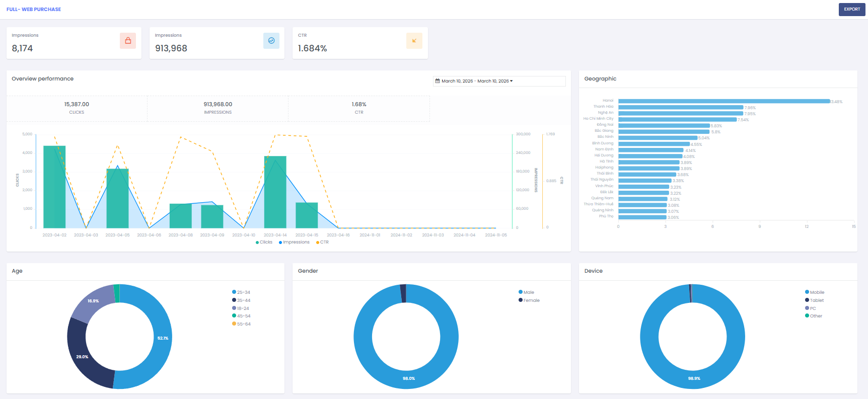Image resolution: width=868 pixels, height=399 pixels.
Task: Hide the 35-44 age group legend item
Action: coord(241,300)
